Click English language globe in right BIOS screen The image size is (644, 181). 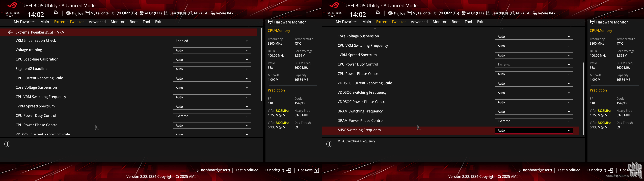point(396,13)
